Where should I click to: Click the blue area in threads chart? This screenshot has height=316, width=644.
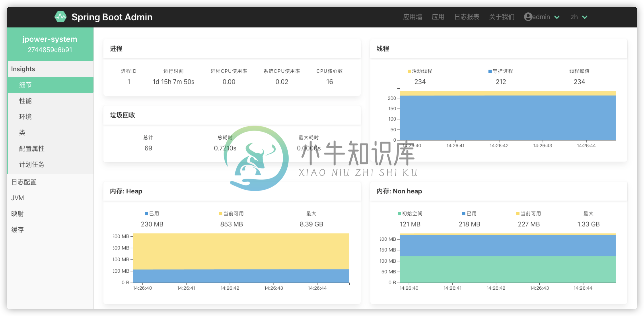point(508,118)
